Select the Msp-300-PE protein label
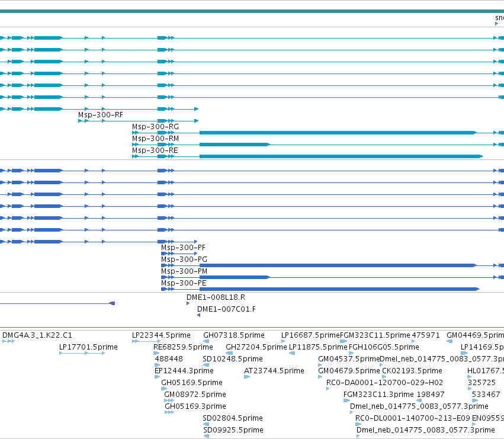 [x=184, y=283]
